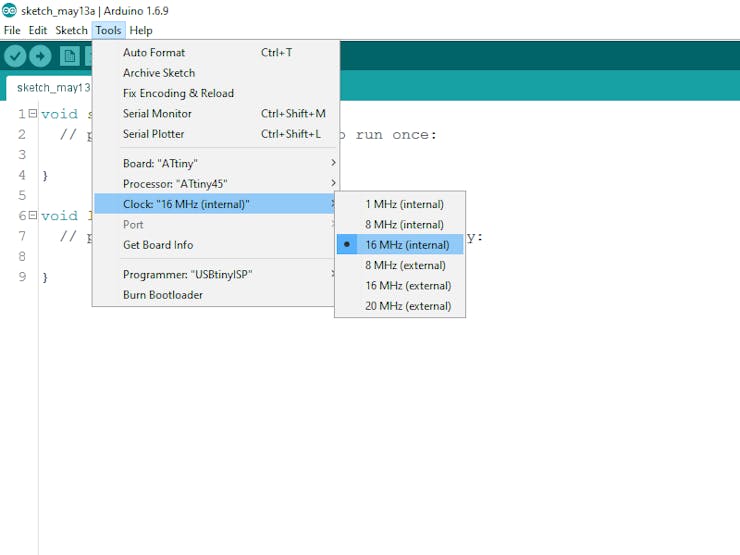Open the Sketch menu
Viewport: 740px width, 555px height.
pos(71,30)
